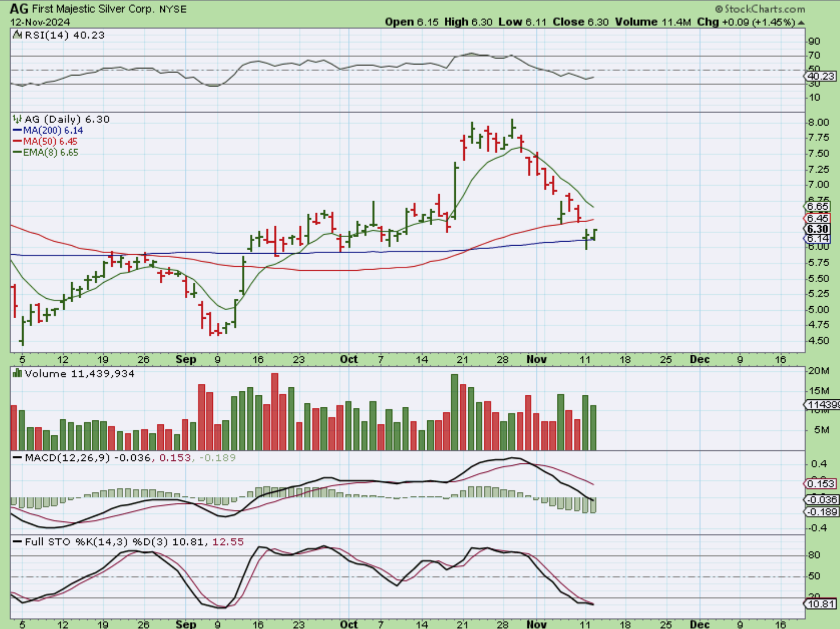The width and height of the screenshot is (840, 629).
Task: Click the 6.45 MA(50) price tag on axis
Action: click(x=816, y=218)
